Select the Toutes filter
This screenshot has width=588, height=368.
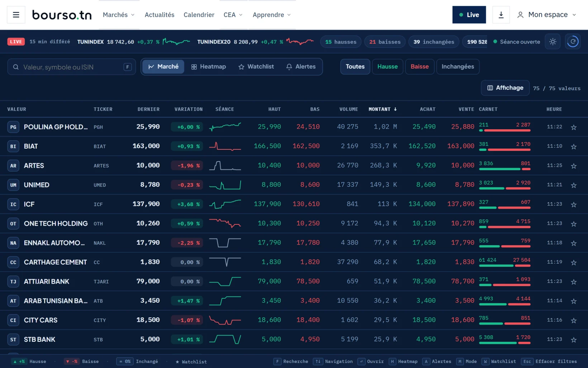[x=355, y=67]
